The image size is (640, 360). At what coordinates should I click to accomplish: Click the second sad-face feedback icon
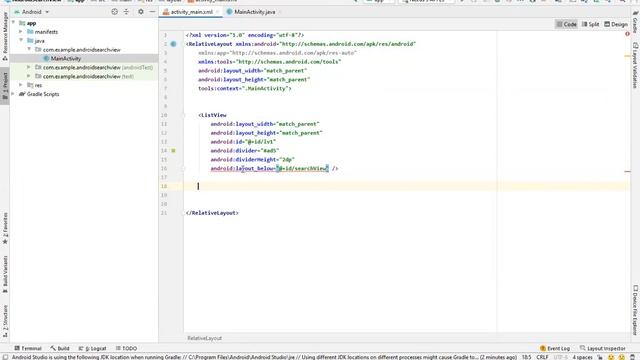(622, 357)
